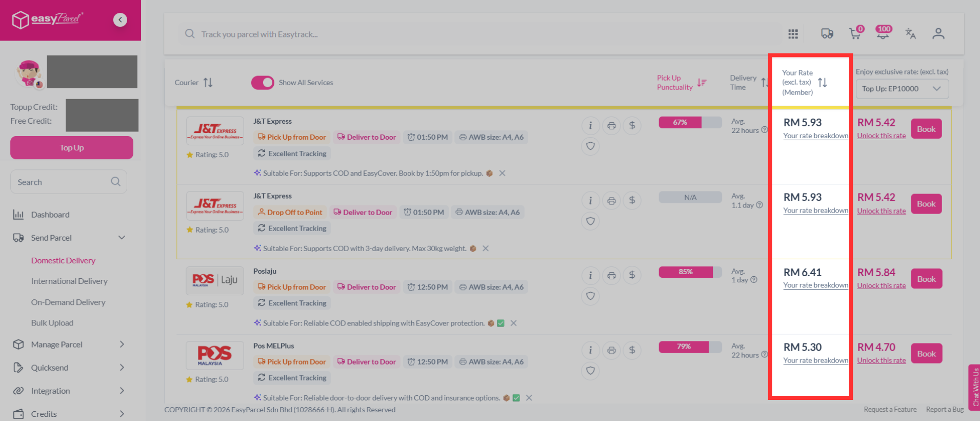Click printer icon in the Pos MELPlus row
Screen dimensions: 980x421
[611, 350]
